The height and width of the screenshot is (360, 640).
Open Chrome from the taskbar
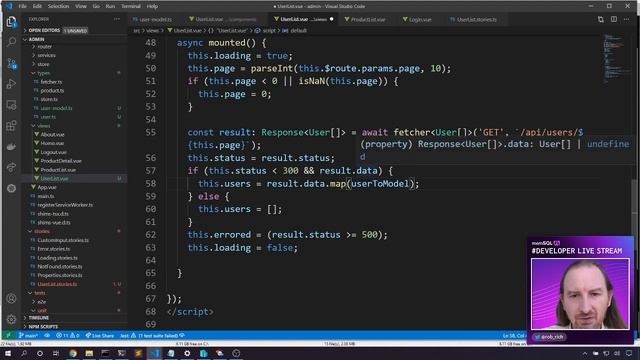point(73,353)
